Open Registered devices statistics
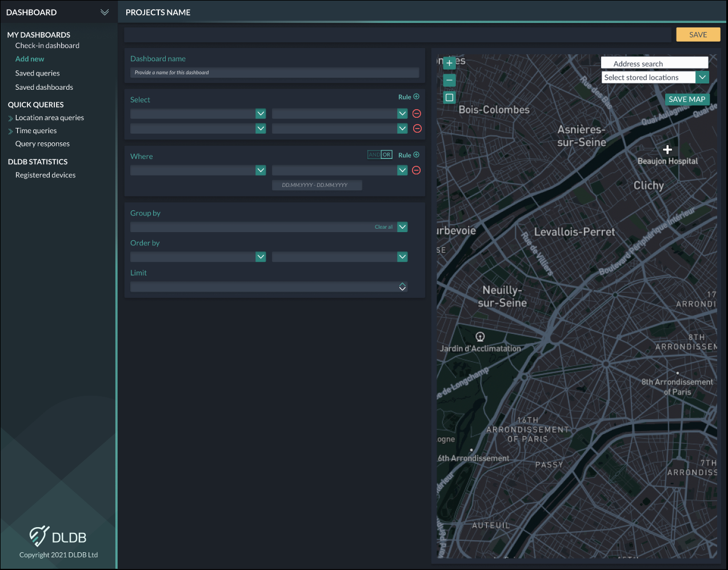The image size is (728, 570). [x=45, y=176]
